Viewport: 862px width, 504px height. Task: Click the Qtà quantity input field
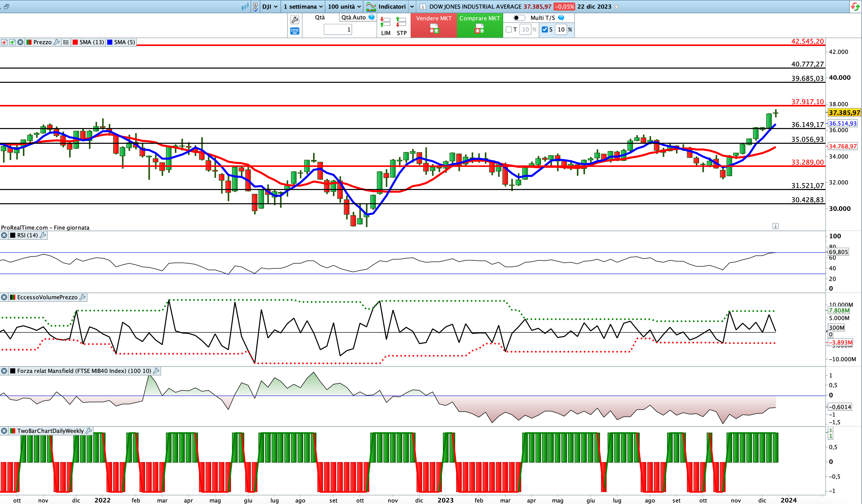pyautogui.click(x=338, y=29)
